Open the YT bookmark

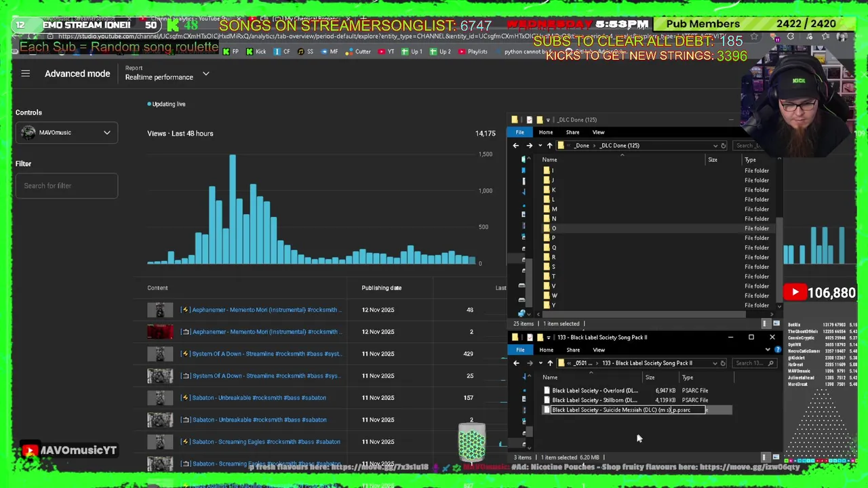point(387,52)
